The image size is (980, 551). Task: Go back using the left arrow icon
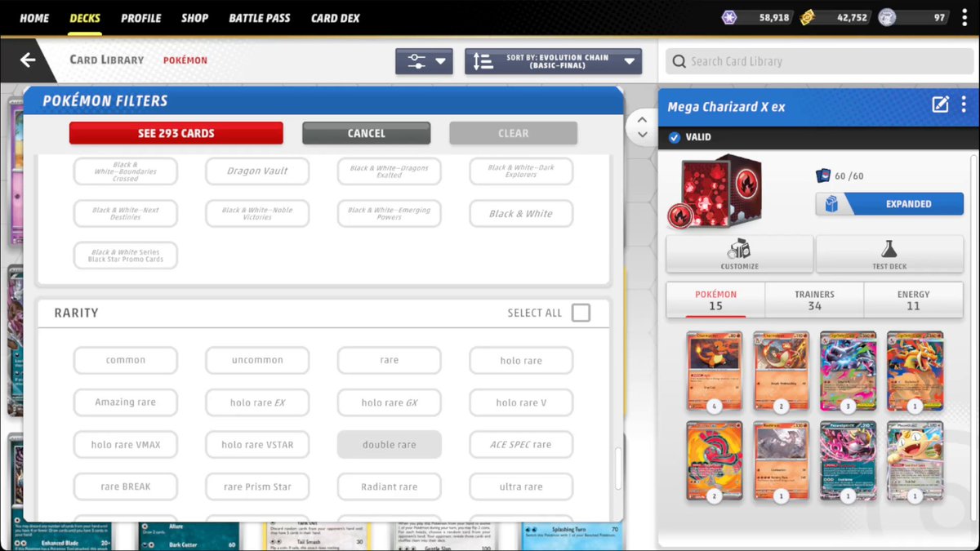pos(28,60)
